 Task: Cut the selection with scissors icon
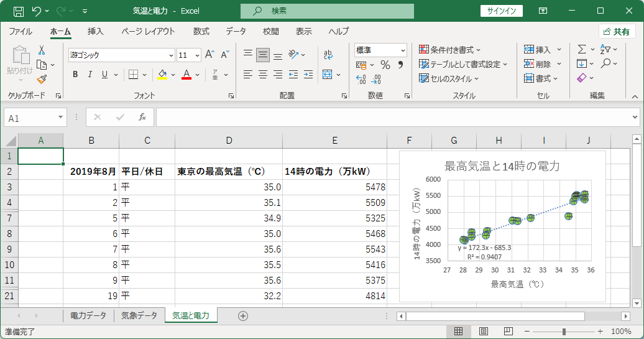coord(42,50)
